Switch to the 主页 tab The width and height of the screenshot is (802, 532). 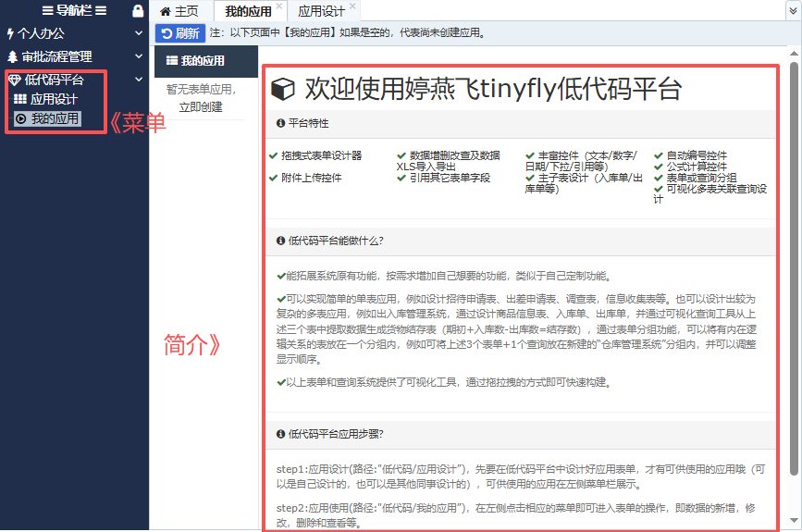tap(179, 11)
